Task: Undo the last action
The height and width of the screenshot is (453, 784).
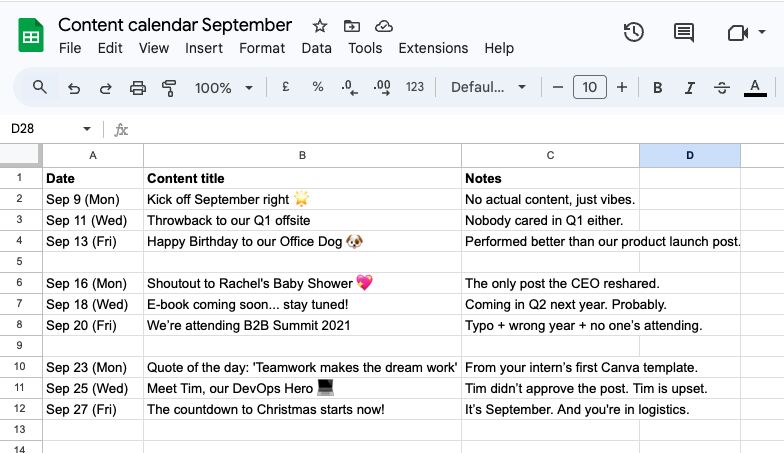Action: 73,88
